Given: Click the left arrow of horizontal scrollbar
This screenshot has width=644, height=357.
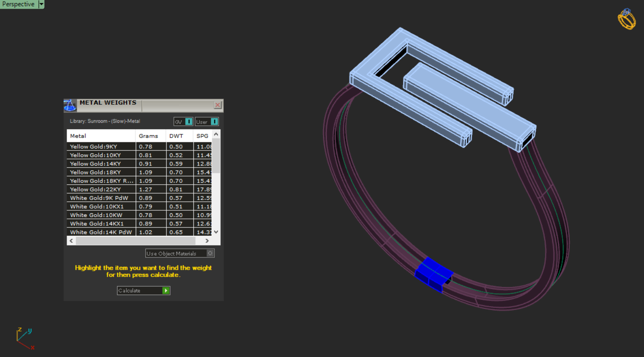Looking at the screenshot, I should (71, 241).
